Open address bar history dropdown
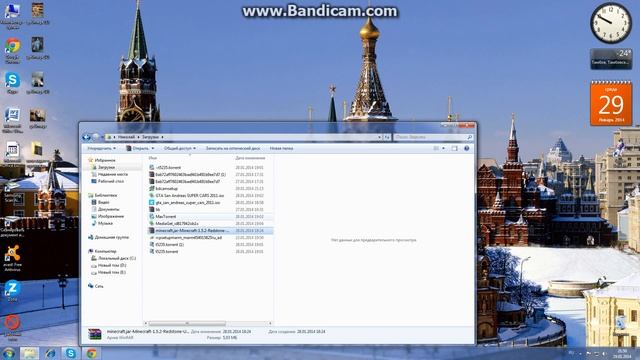The width and height of the screenshot is (640, 360). click(x=380, y=137)
